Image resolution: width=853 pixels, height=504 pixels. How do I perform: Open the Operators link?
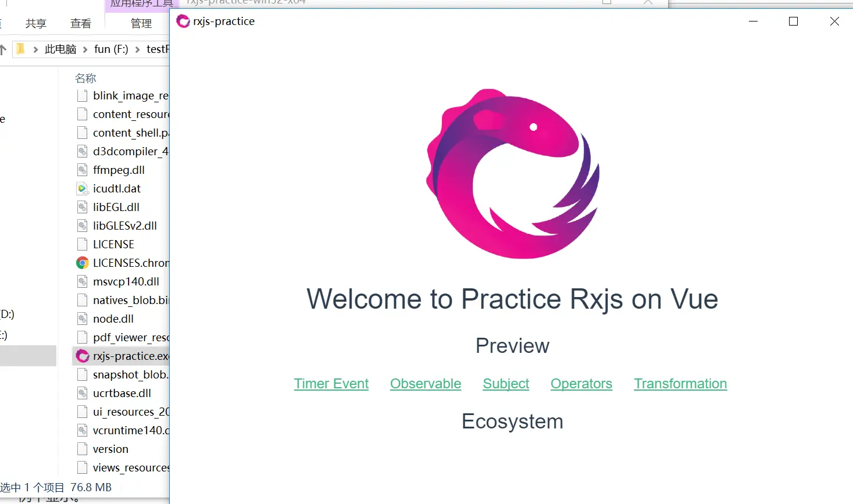click(581, 384)
